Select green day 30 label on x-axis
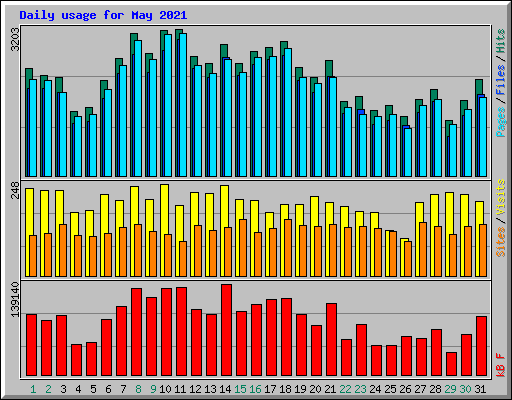This screenshot has width=512, height=400. click(x=465, y=389)
